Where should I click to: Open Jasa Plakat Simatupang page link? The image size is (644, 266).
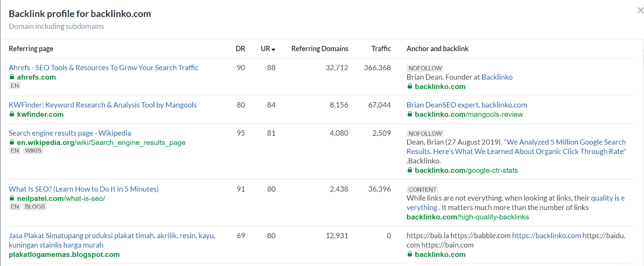click(112, 240)
